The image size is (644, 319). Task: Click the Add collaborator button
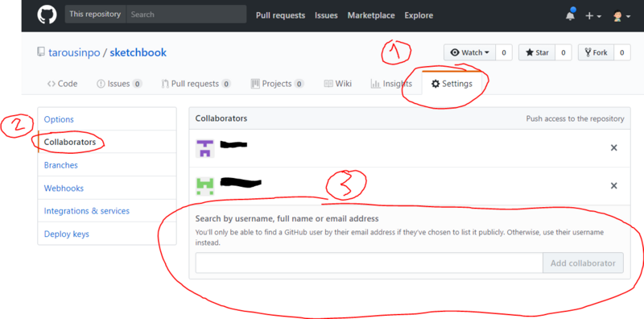point(583,263)
